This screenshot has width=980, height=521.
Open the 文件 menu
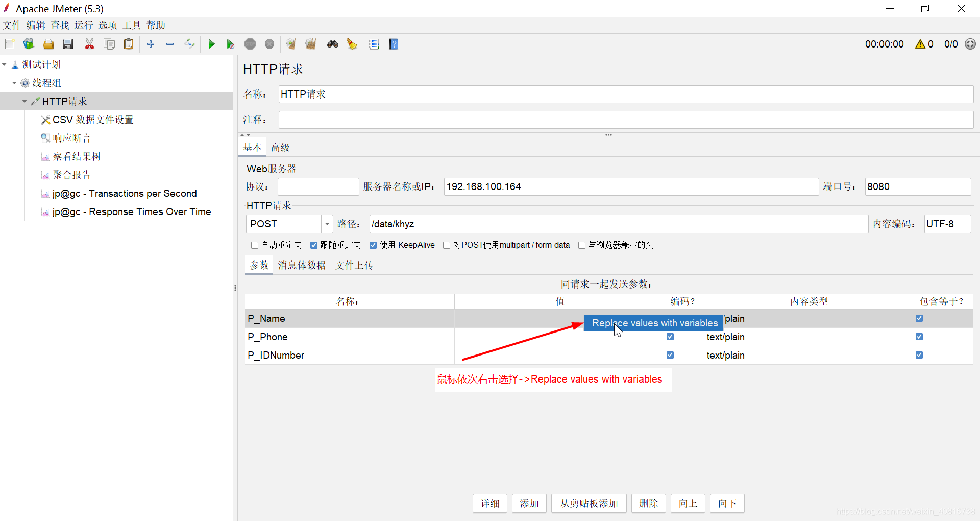point(12,25)
